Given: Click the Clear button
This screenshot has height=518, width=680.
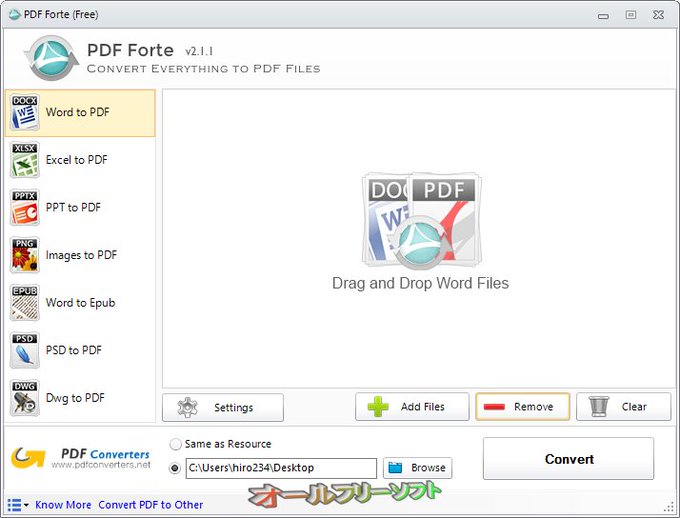Looking at the screenshot, I should pos(623,407).
